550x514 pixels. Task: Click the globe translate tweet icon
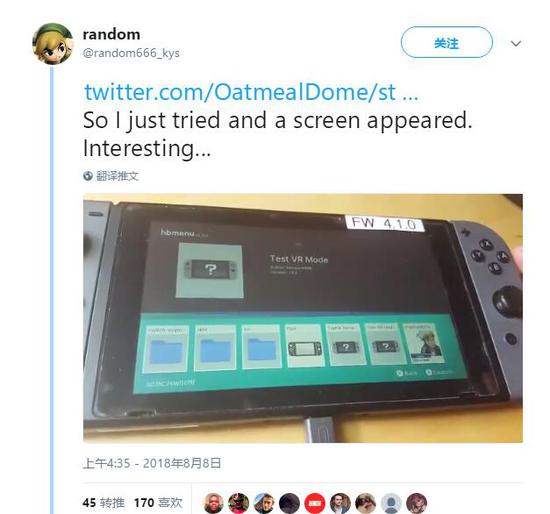pyautogui.click(x=88, y=176)
